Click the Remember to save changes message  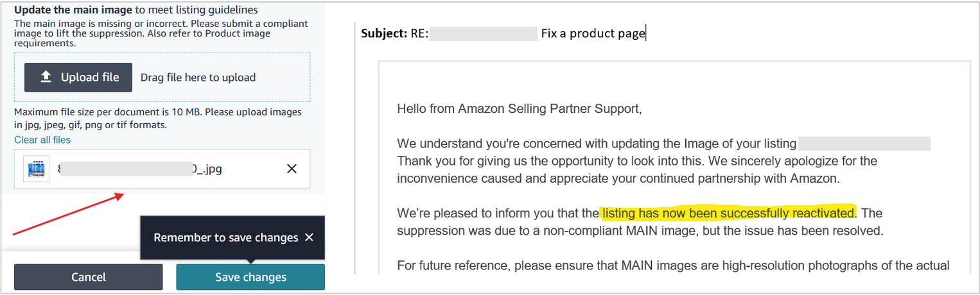pos(225,237)
